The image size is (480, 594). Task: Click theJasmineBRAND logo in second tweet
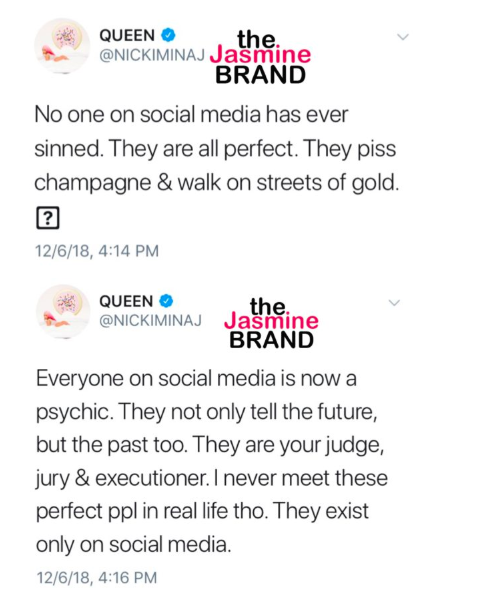271,323
